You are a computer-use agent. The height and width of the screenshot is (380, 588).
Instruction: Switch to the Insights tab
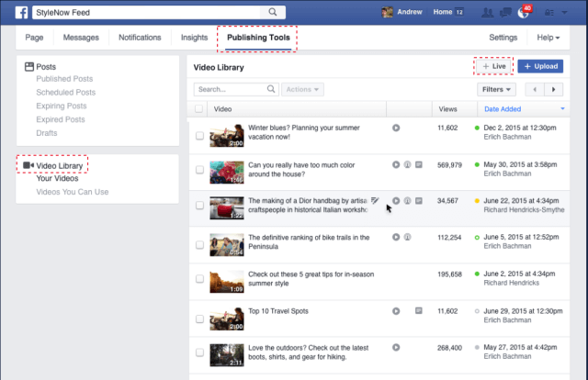(194, 38)
